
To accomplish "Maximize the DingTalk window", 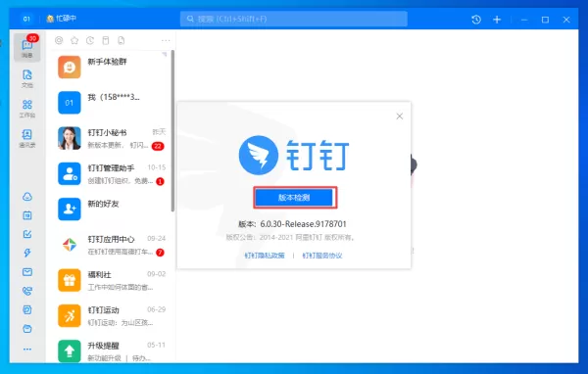I will click(x=545, y=20).
